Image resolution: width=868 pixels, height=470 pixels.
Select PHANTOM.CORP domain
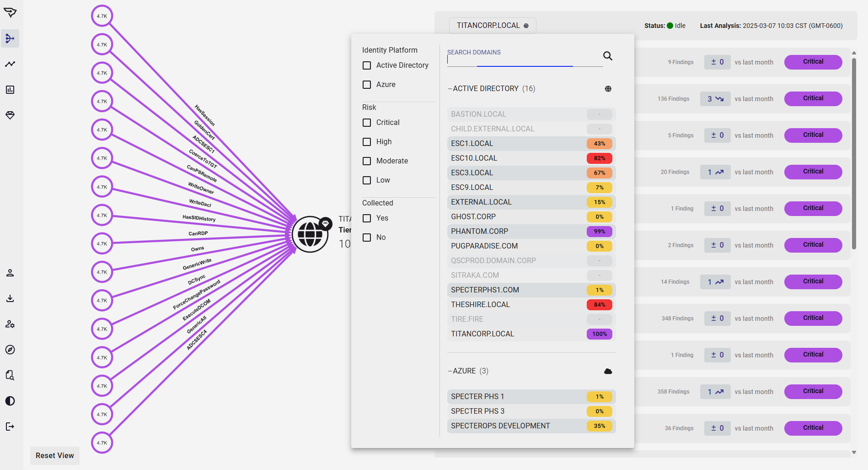coord(531,232)
